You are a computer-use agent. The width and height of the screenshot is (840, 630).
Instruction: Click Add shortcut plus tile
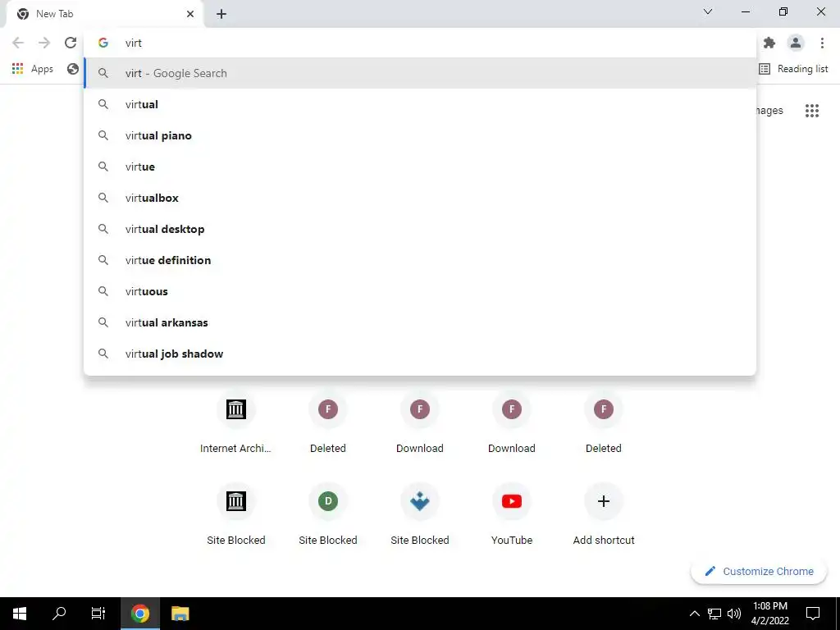coord(604,515)
